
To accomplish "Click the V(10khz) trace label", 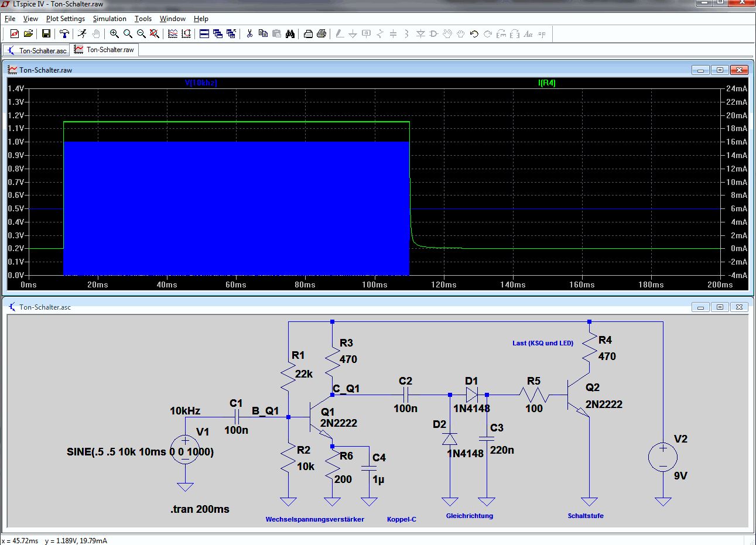I will coord(201,83).
